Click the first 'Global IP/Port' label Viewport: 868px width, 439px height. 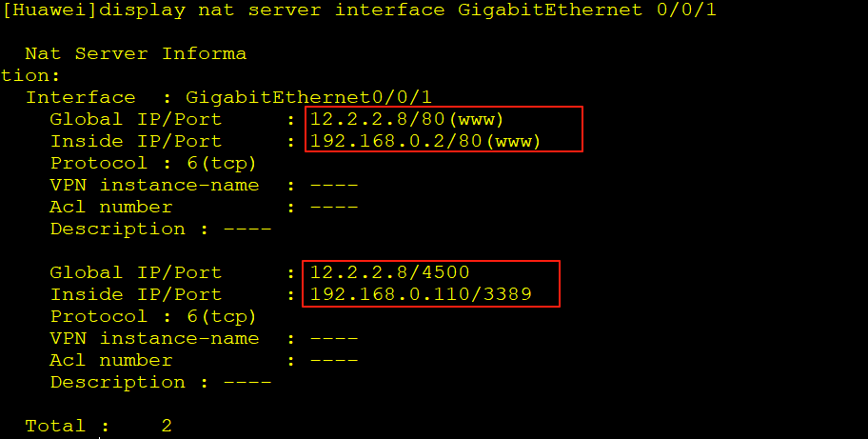click(135, 119)
